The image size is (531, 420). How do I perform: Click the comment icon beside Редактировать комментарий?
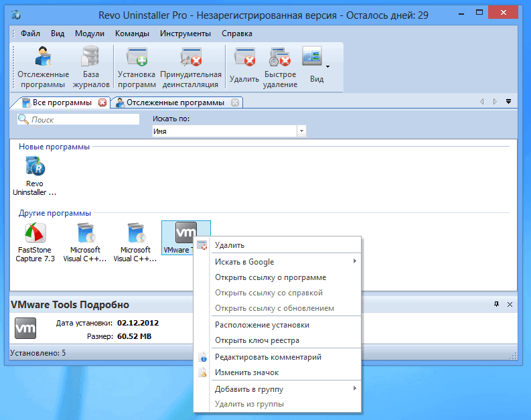click(202, 357)
